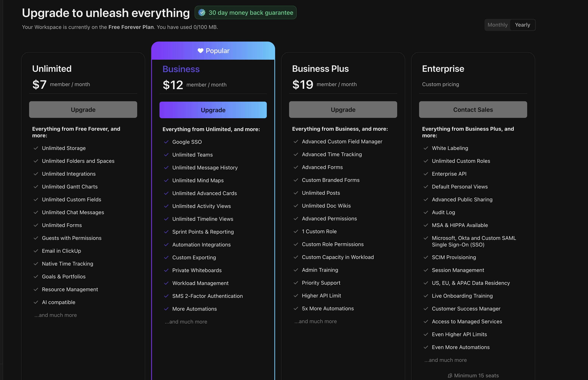Click the Business plan title

[181, 69]
